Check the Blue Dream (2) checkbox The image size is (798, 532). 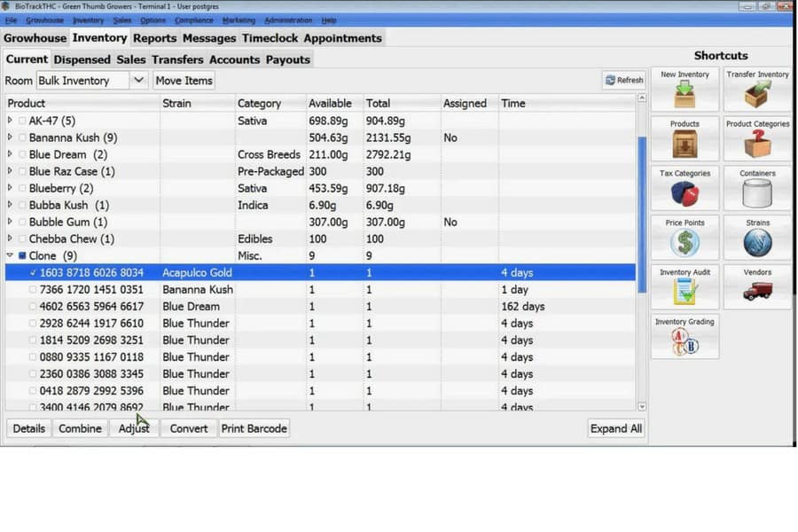coord(22,155)
